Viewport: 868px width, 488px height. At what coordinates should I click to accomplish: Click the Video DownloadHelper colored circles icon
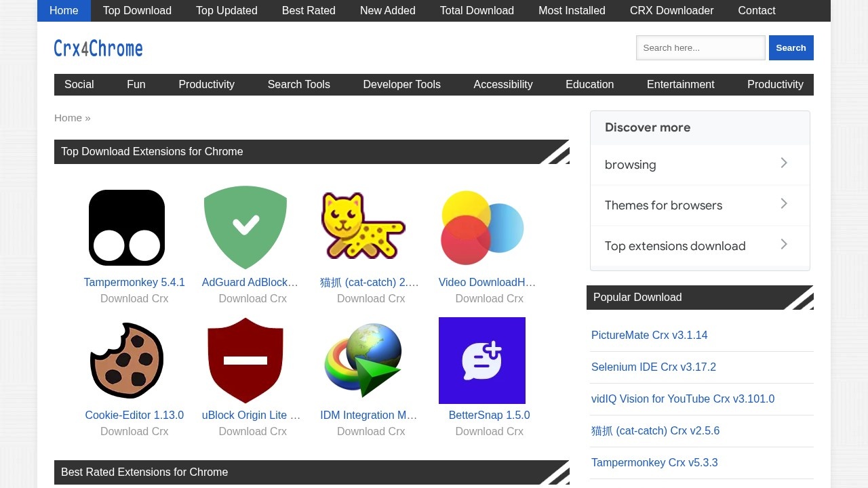(x=482, y=228)
